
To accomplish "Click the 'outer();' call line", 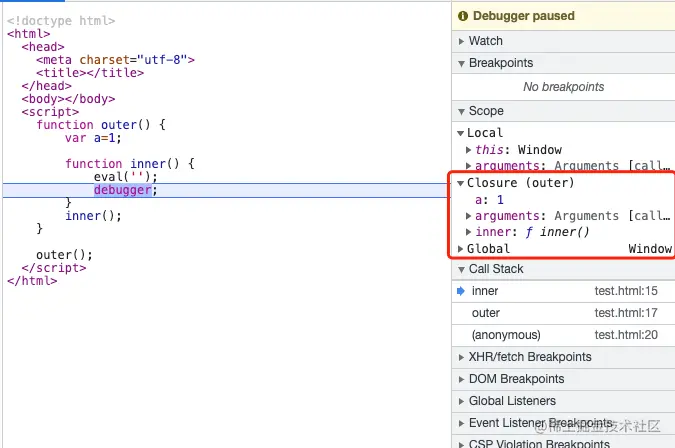I will coord(65,255).
